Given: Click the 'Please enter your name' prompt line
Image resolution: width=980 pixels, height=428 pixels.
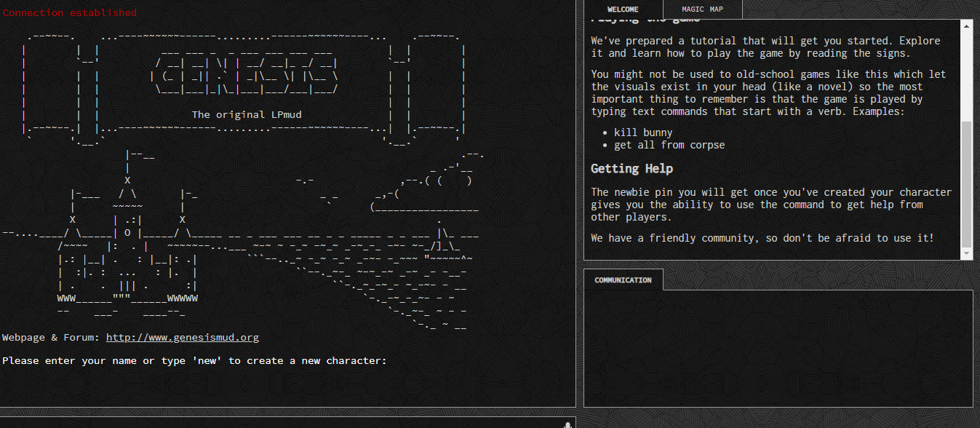Looking at the screenshot, I should [194, 361].
